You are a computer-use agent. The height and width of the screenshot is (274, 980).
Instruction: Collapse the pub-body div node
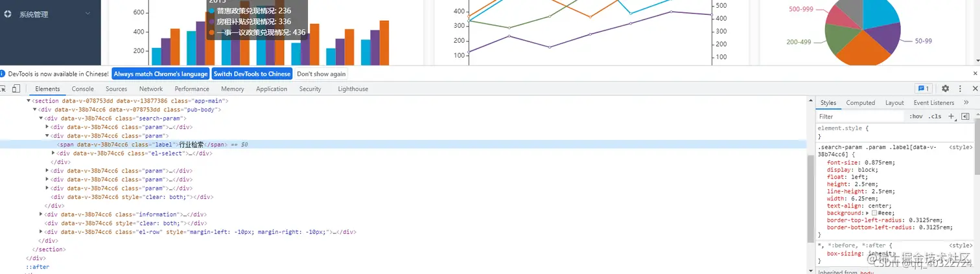coord(35,109)
